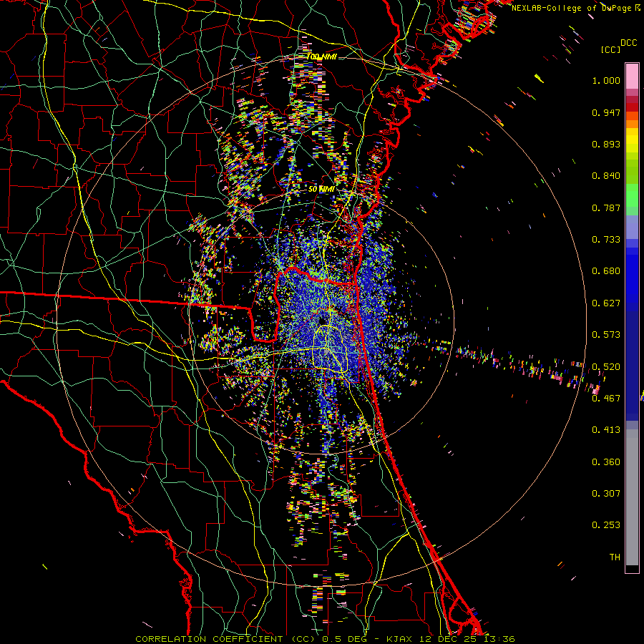This screenshot has height=644, width=644.
Task: Click the 0.733 scale value
Action: [606, 240]
